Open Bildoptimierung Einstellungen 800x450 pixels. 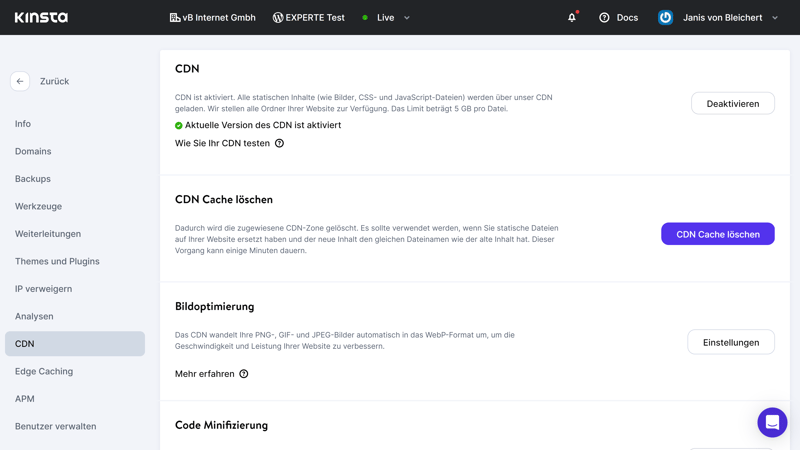click(x=730, y=342)
